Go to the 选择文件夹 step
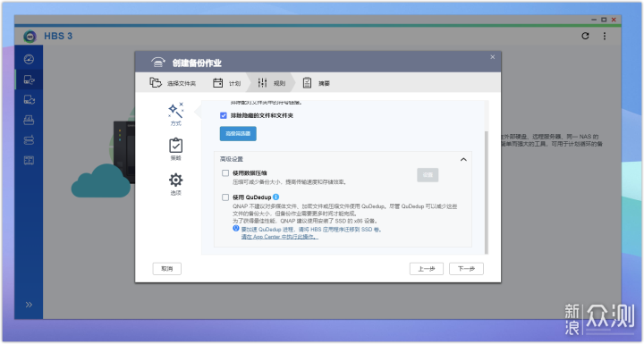 click(173, 83)
